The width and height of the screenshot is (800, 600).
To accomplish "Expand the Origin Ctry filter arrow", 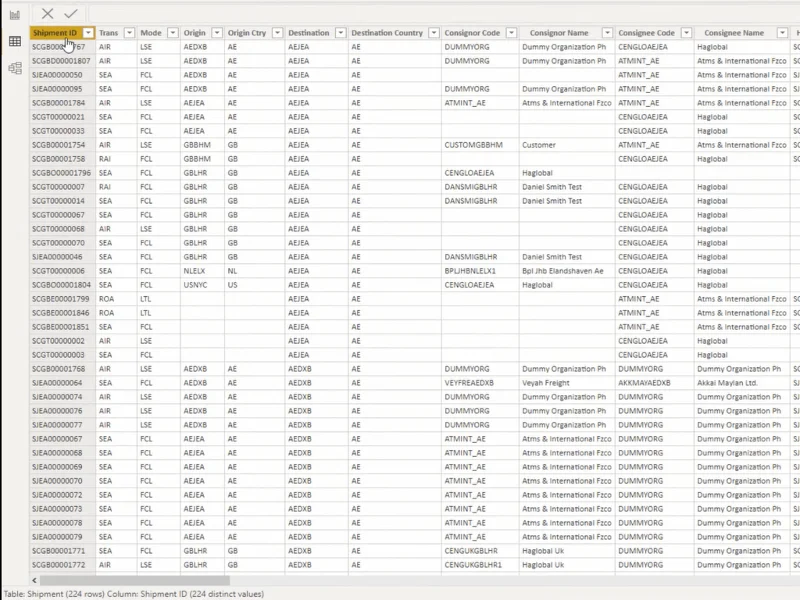I will coord(277,33).
